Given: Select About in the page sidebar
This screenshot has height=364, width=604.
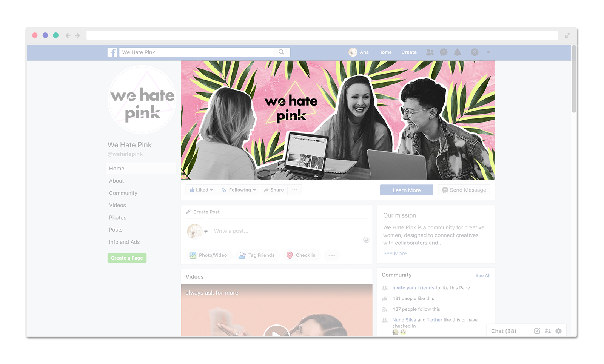Looking at the screenshot, I should click(x=116, y=181).
